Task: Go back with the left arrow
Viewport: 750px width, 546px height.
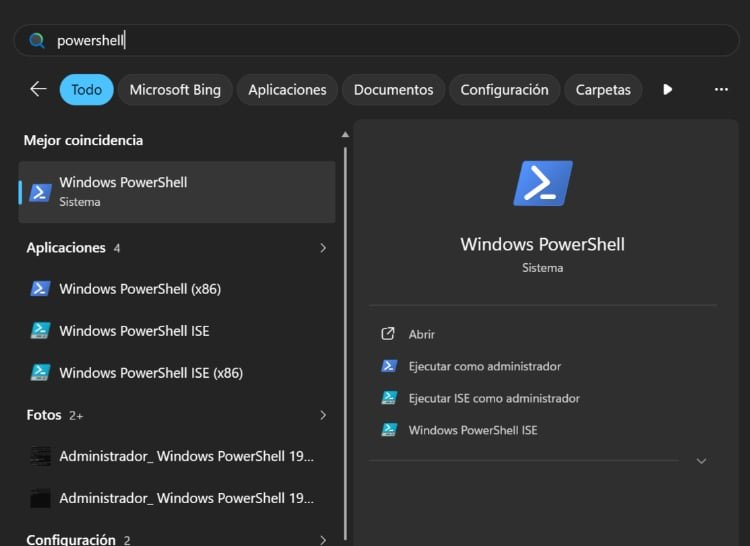Action: coord(38,89)
